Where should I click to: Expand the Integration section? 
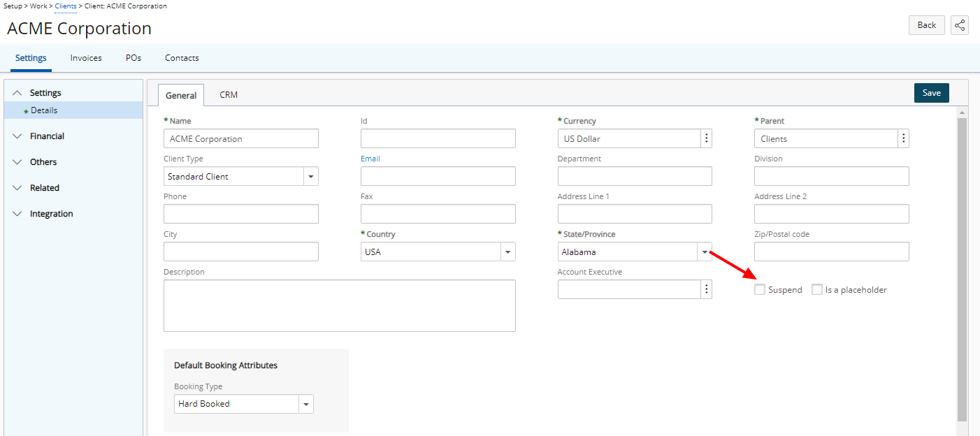pyautogui.click(x=17, y=214)
